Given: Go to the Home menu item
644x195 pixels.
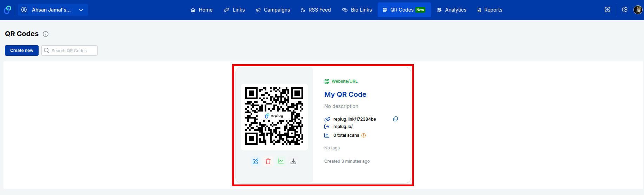Looking at the screenshot, I should click(201, 10).
